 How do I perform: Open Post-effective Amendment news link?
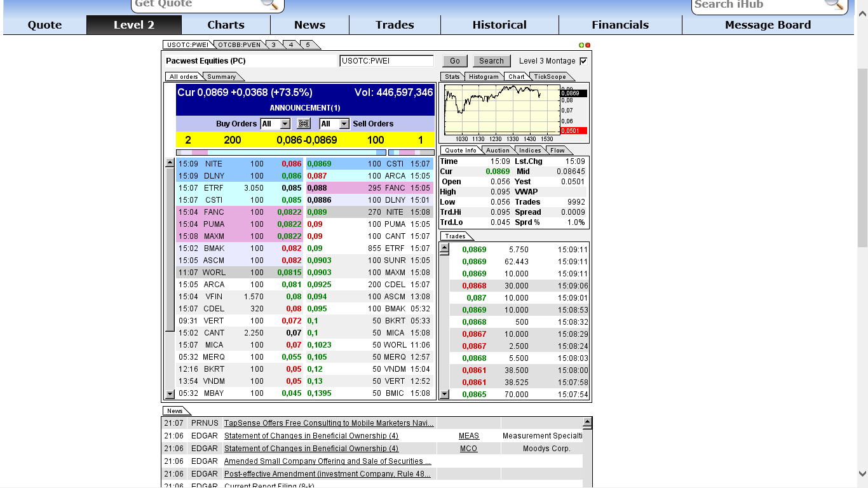coord(327,474)
